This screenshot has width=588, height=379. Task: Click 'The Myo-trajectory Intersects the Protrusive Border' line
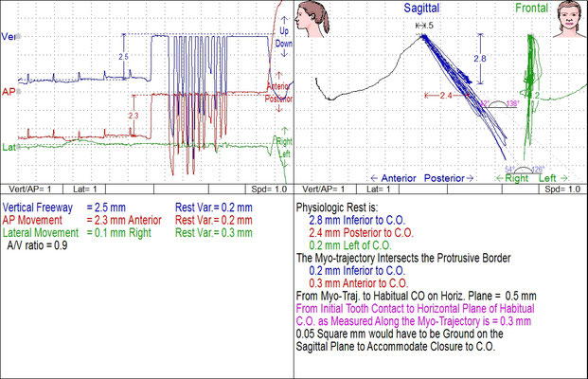click(x=403, y=258)
